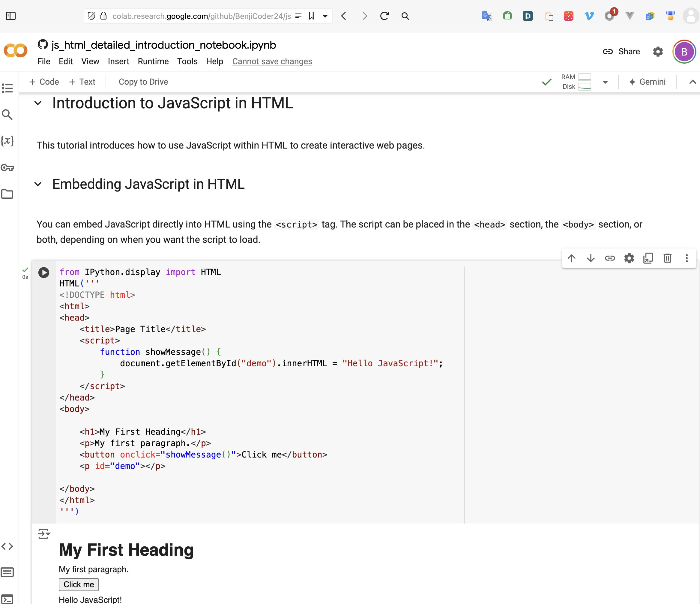Run the HTML code cell

tap(43, 272)
